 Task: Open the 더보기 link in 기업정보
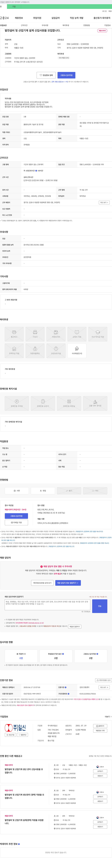click(108, 717)
